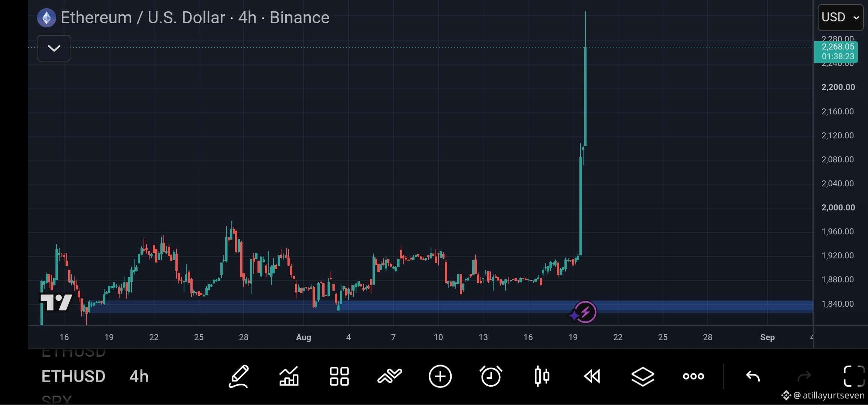The height and width of the screenshot is (405, 868).
Task: Open the more options three-dots menu
Action: click(x=693, y=376)
